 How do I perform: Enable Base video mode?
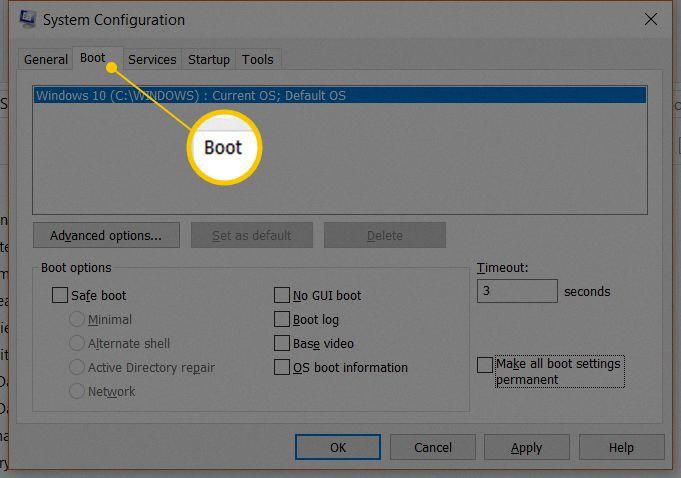282,344
